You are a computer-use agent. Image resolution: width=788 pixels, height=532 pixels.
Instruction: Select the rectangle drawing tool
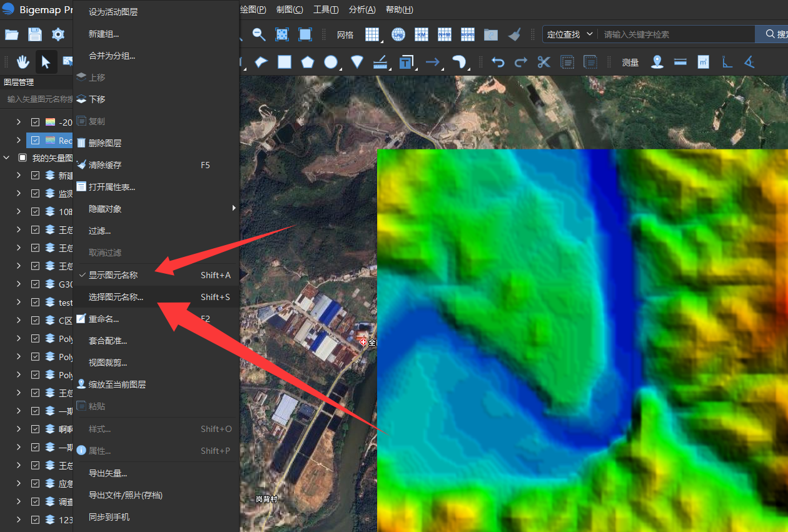tap(285, 62)
